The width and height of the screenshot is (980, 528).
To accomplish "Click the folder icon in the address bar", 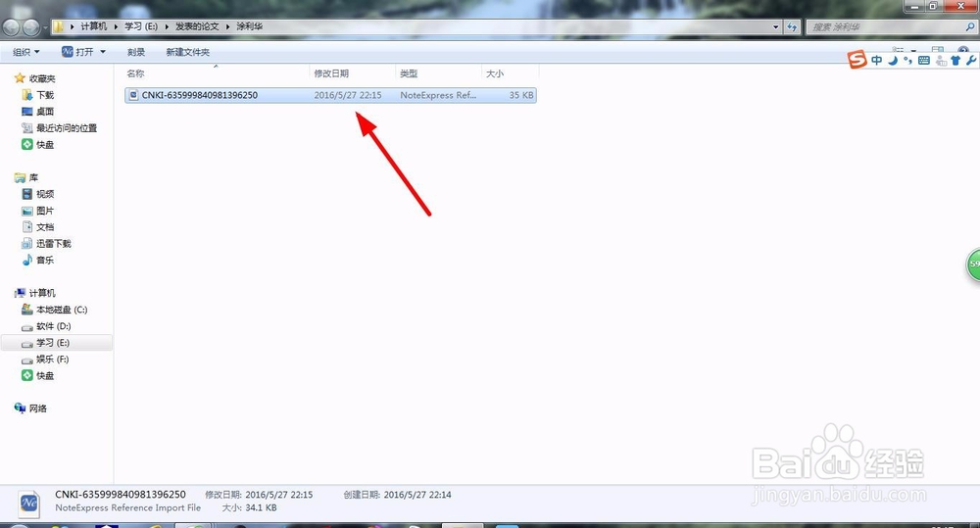I will (x=58, y=26).
